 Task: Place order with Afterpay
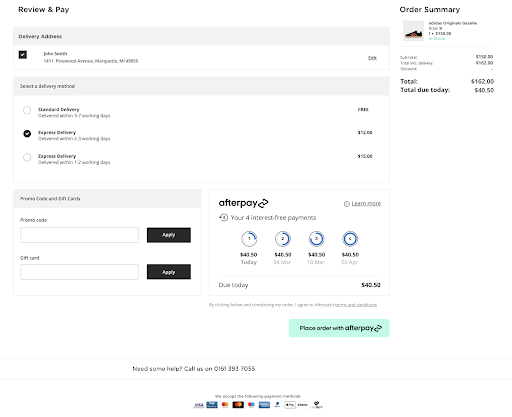click(x=339, y=328)
